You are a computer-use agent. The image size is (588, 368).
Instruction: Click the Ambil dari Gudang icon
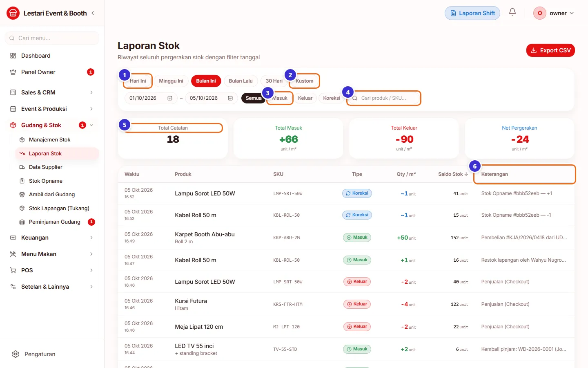coord(22,195)
